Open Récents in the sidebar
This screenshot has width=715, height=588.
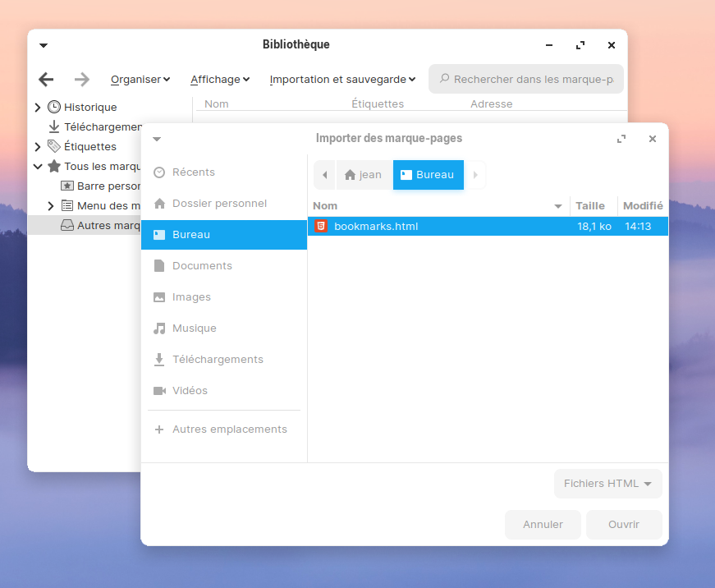tap(193, 172)
